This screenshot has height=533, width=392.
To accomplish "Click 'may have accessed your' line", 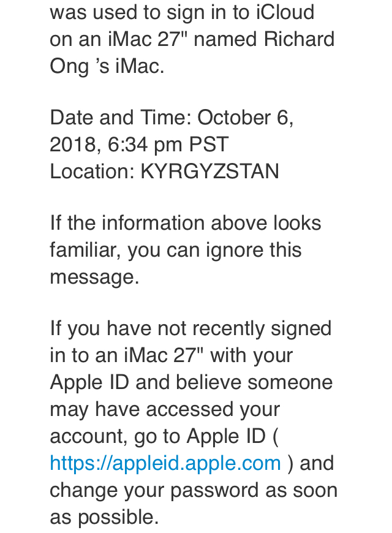I will coord(165,410).
